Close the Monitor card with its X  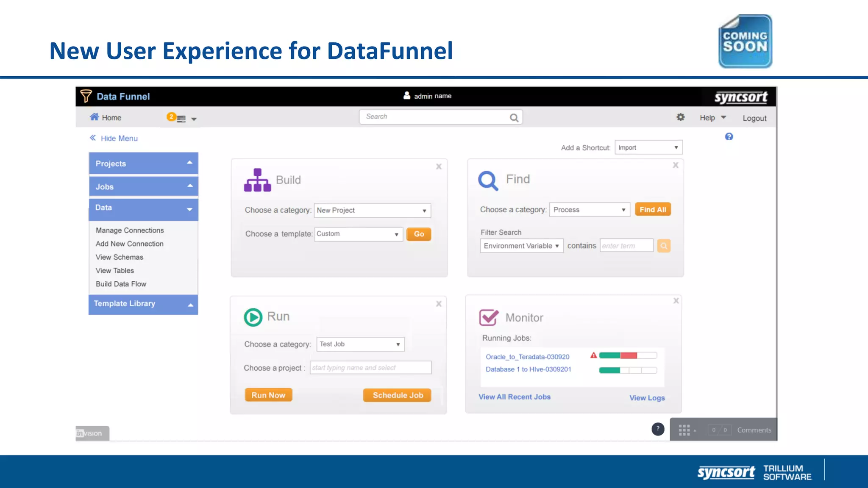point(676,301)
